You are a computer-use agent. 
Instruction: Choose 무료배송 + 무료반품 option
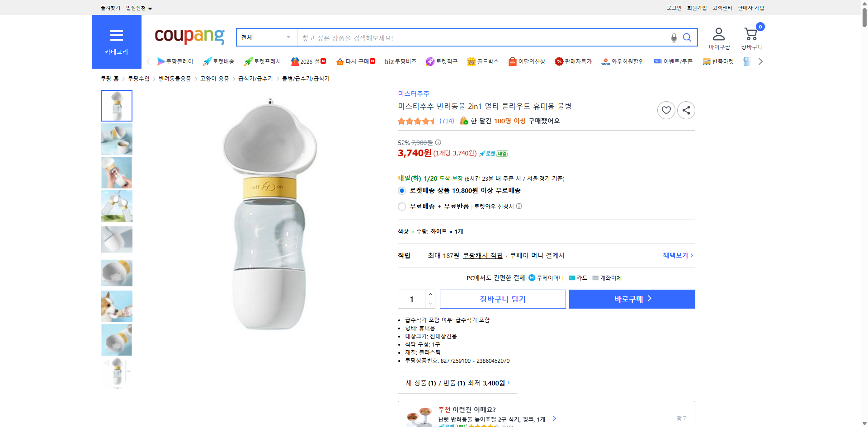point(401,206)
